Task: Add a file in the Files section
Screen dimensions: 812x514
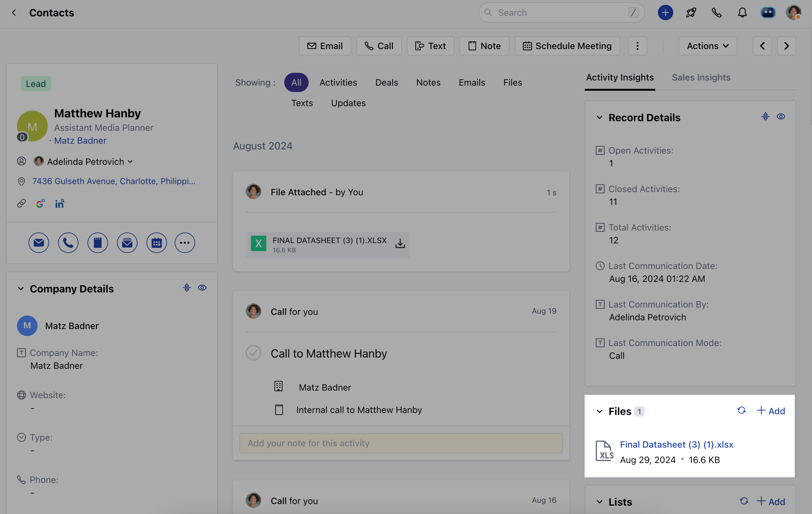Action: (x=771, y=411)
